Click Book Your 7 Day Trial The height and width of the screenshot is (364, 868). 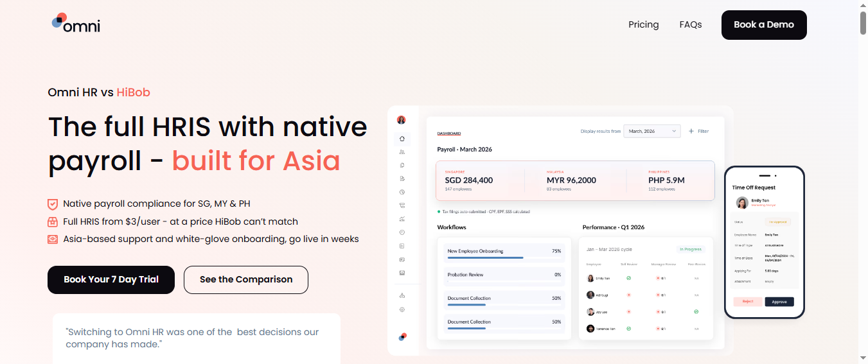(111, 280)
